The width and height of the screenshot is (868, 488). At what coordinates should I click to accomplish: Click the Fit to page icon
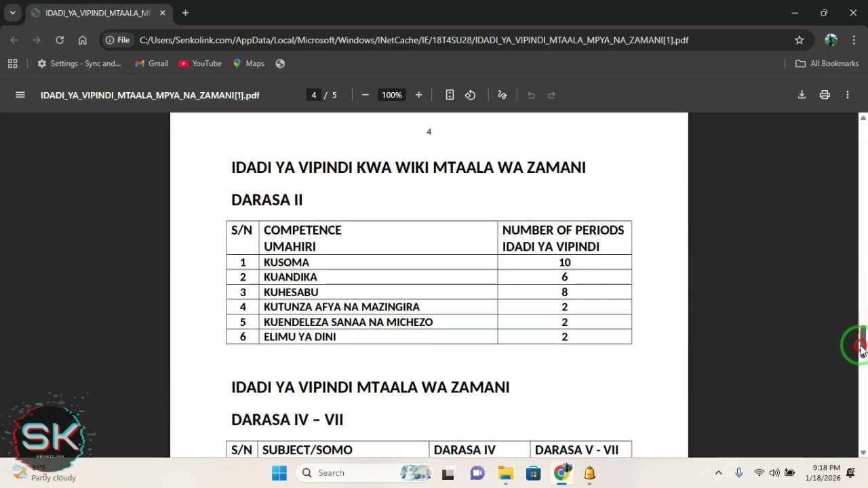[450, 95]
